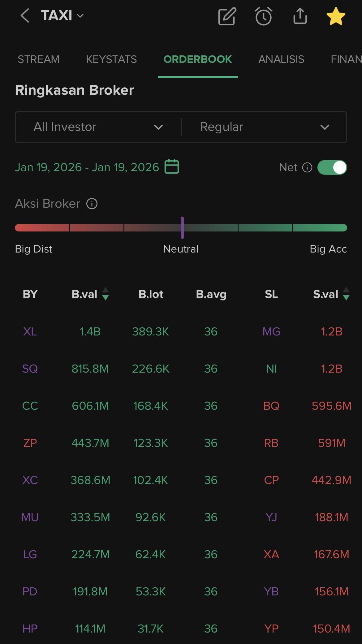Screen dimensions: 362x644
Task: Select seller broker MG
Action: click(x=271, y=332)
